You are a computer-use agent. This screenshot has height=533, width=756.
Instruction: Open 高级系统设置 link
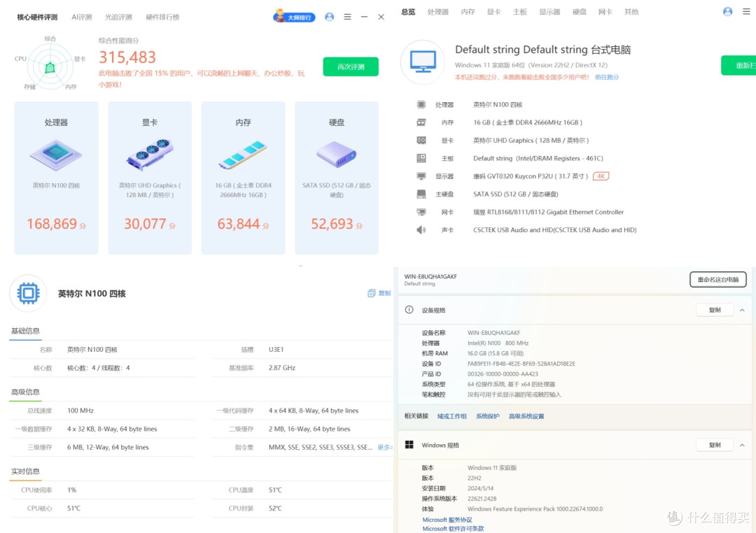tap(526, 416)
